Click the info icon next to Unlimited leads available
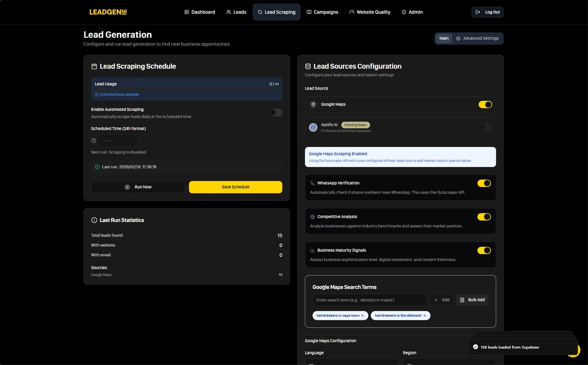The width and height of the screenshot is (588, 365). pyautogui.click(x=97, y=95)
